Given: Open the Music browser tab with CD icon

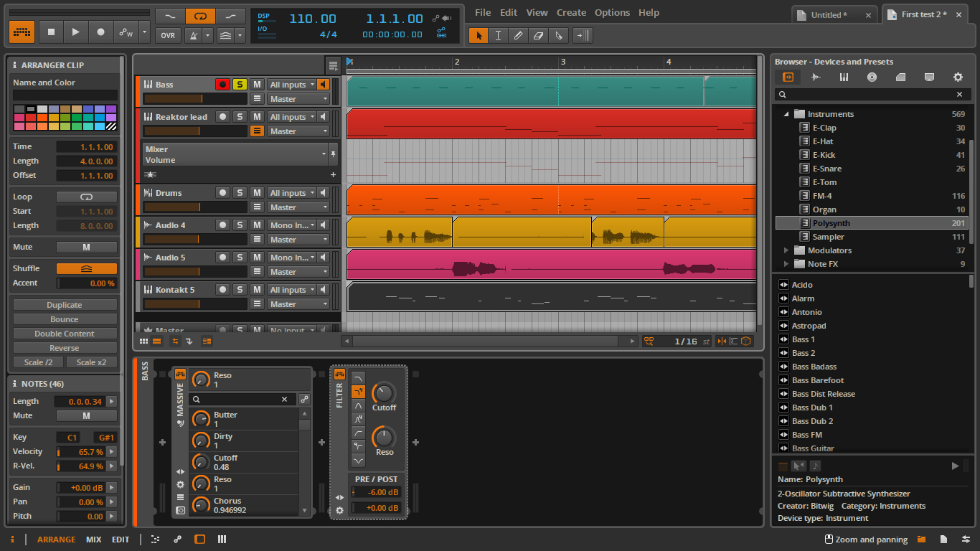Looking at the screenshot, I should [x=872, y=77].
